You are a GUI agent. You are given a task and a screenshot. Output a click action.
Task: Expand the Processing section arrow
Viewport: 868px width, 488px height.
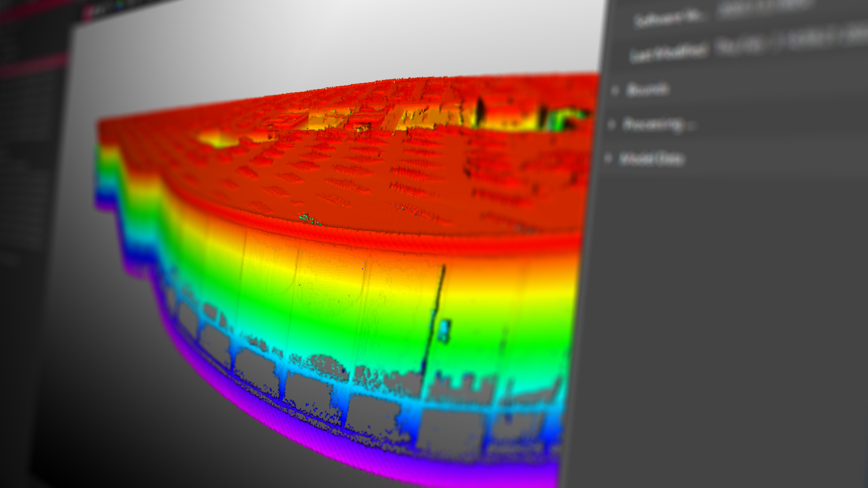coord(612,124)
